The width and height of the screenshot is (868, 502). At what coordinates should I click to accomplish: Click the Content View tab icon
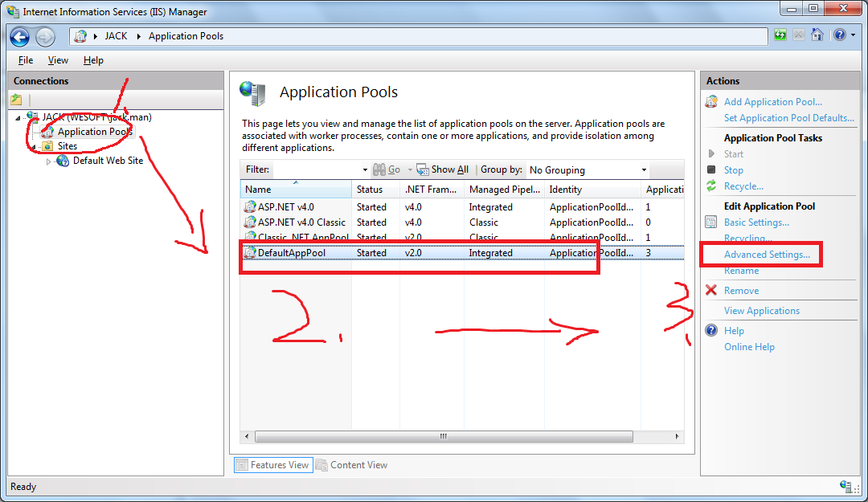[x=321, y=465]
